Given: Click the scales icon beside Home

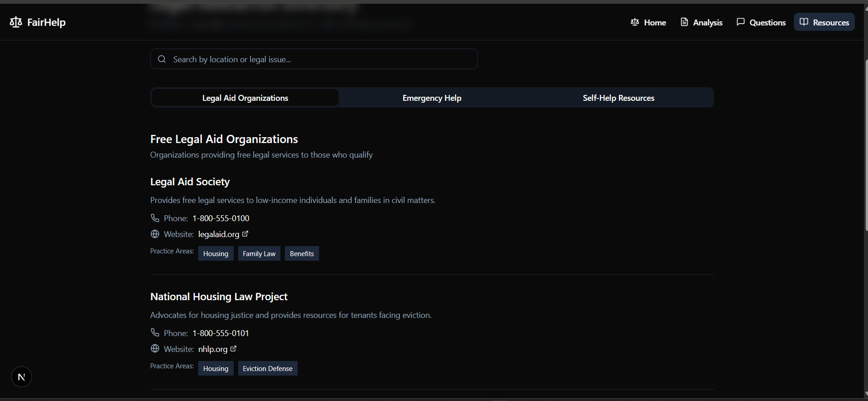Looking at the screenshot, I should coord(635,22).
